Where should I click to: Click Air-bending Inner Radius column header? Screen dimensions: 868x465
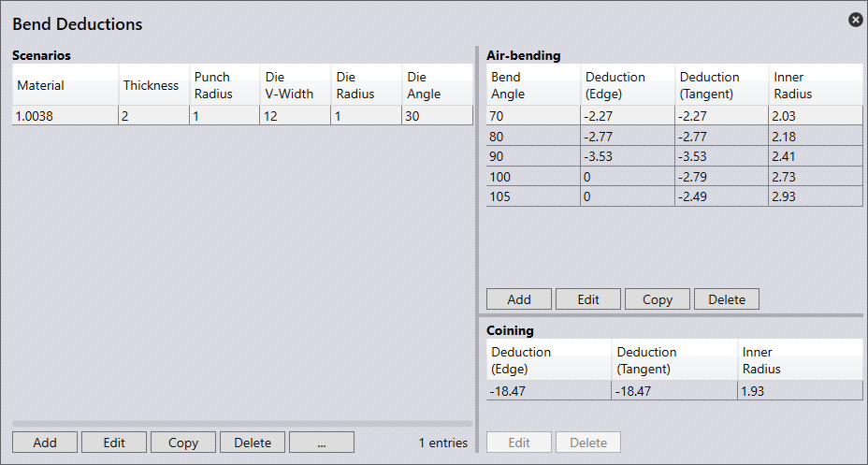pos(814,85)
